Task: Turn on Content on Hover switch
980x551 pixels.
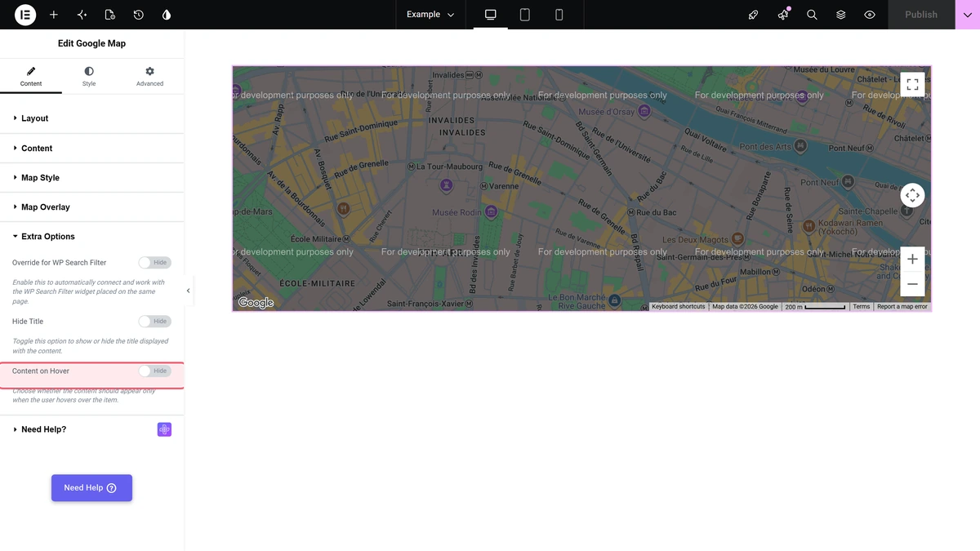Action: pos(154,371)
